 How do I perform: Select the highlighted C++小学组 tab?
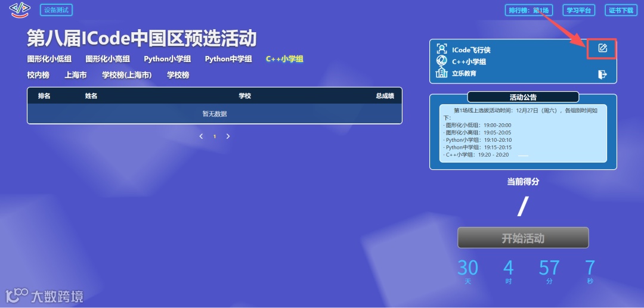coord(284,59)
